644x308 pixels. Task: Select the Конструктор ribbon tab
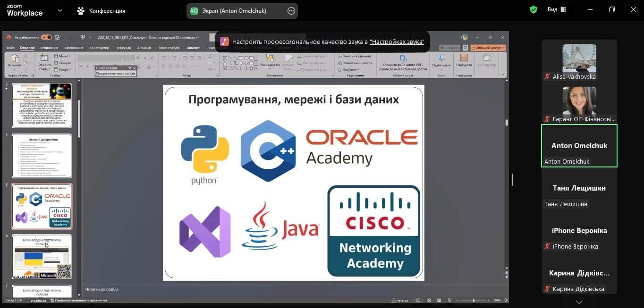tap(99, 48)
